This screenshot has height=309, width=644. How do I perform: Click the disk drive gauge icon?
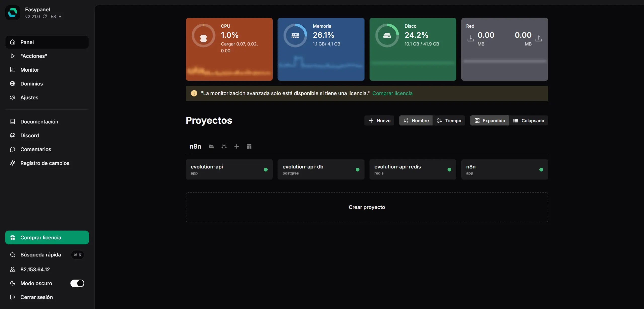[387, 36]
